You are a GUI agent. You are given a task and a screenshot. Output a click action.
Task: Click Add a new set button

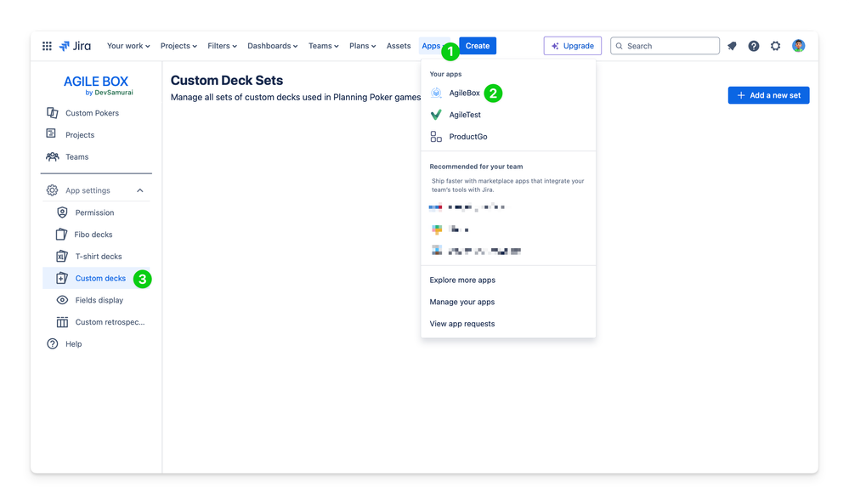click(x=768, y=95)
